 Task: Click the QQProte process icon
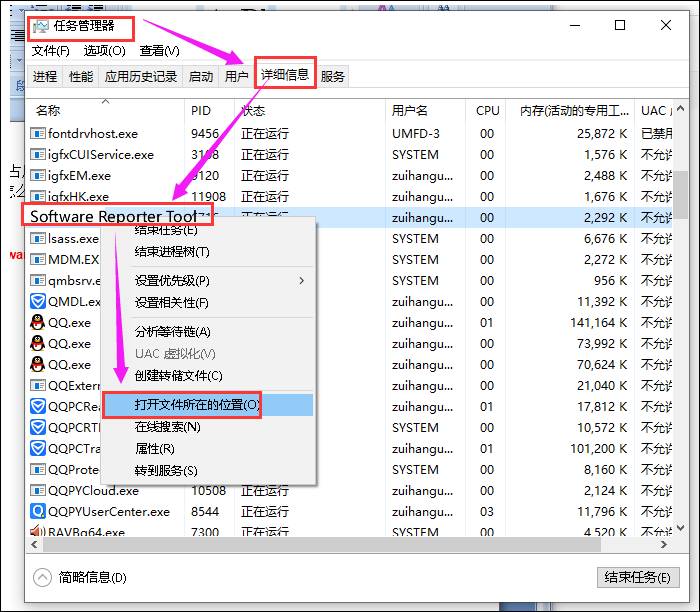coord(38,469)
